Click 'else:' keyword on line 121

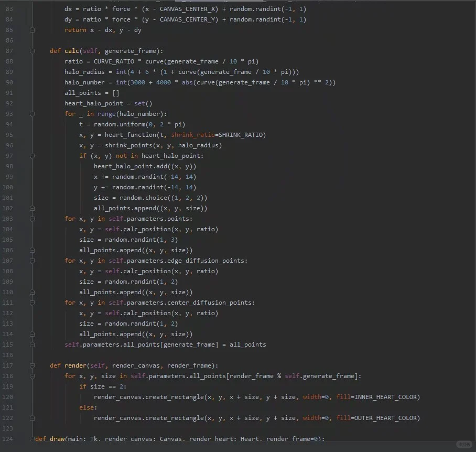click(88, 407)
